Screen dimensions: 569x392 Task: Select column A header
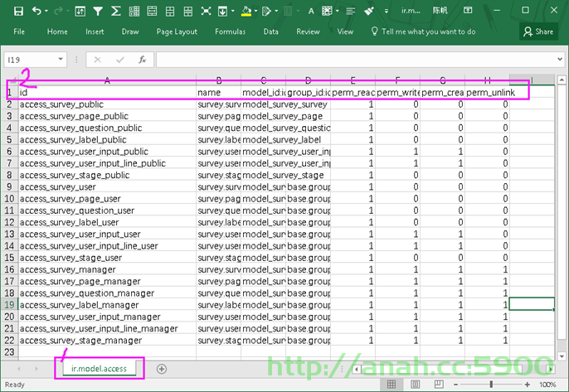(x=107, y=80)
